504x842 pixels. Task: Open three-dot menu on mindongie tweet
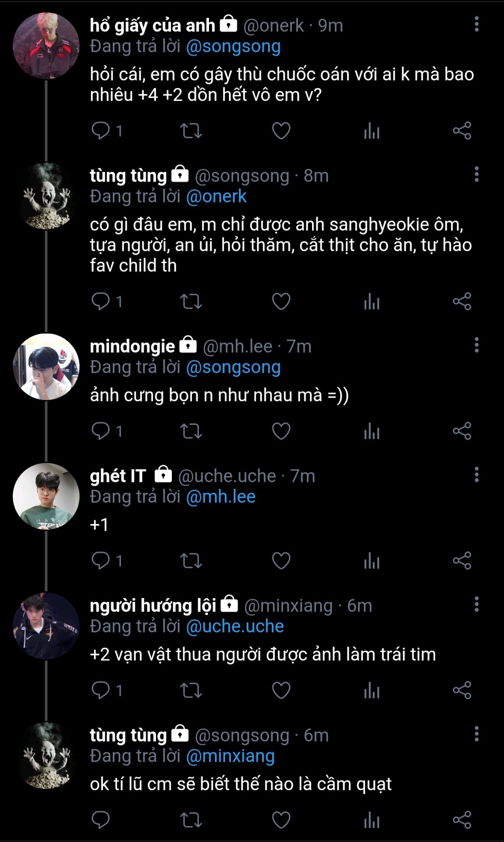476,345
